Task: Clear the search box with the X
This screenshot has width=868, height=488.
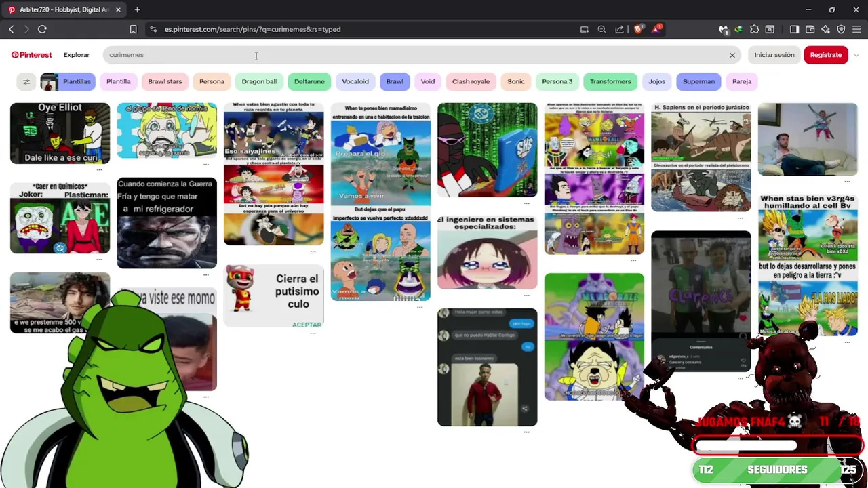Action: click(732, 55)
